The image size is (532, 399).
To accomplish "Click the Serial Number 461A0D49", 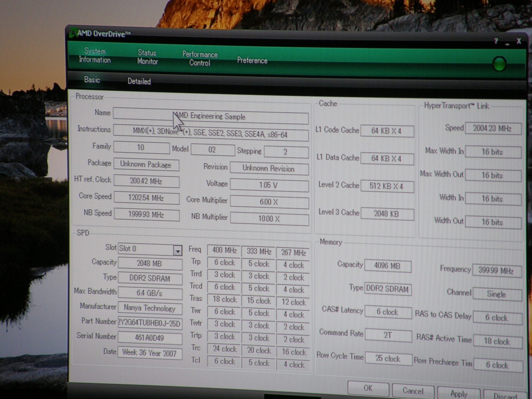I will (x=150, y=338).
